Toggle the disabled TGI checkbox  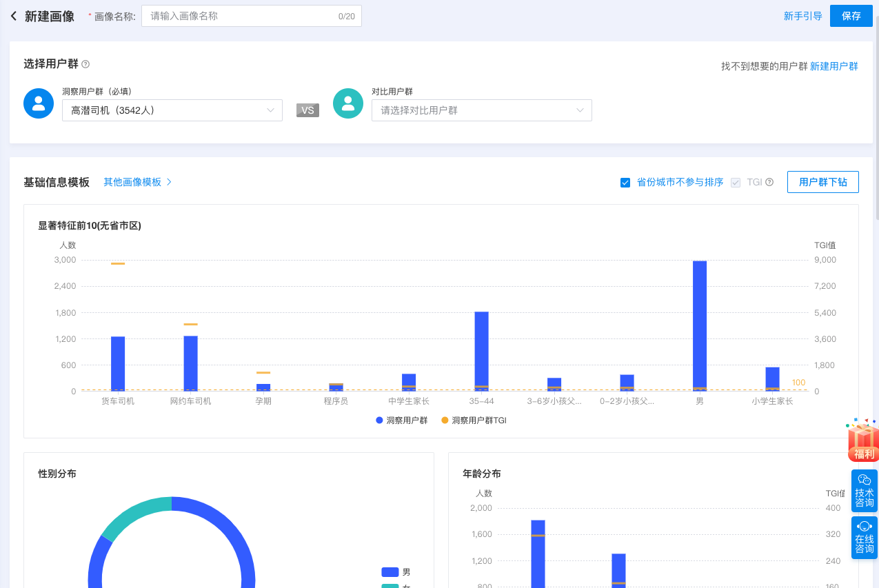click(736, 183)
